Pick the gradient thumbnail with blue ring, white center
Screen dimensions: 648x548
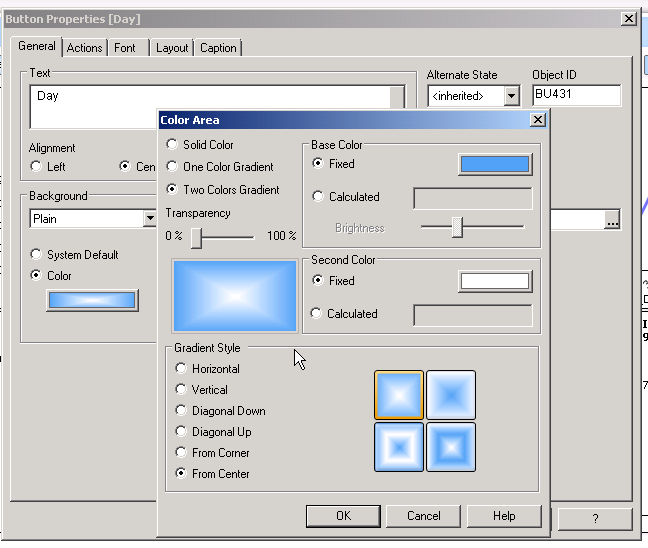tap(451, 447)
